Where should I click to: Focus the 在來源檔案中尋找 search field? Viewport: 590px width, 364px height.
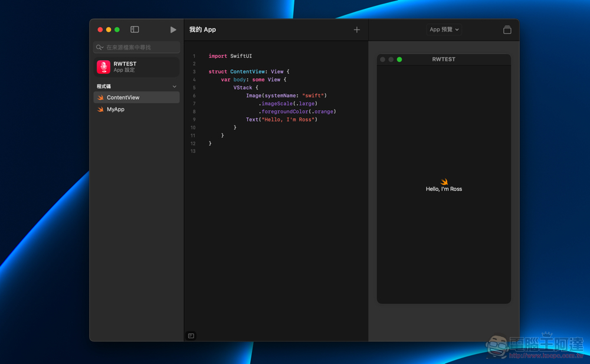140,47
